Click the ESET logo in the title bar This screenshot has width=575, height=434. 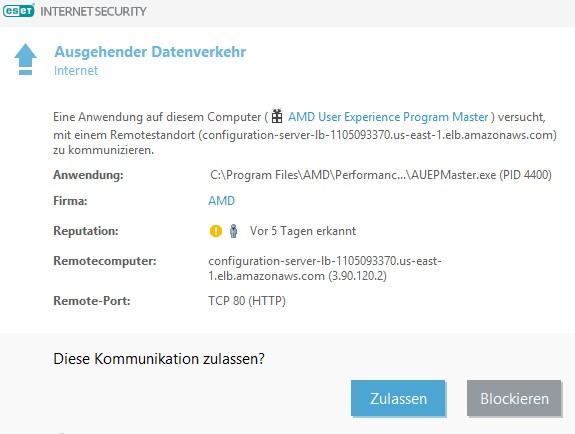18,10
